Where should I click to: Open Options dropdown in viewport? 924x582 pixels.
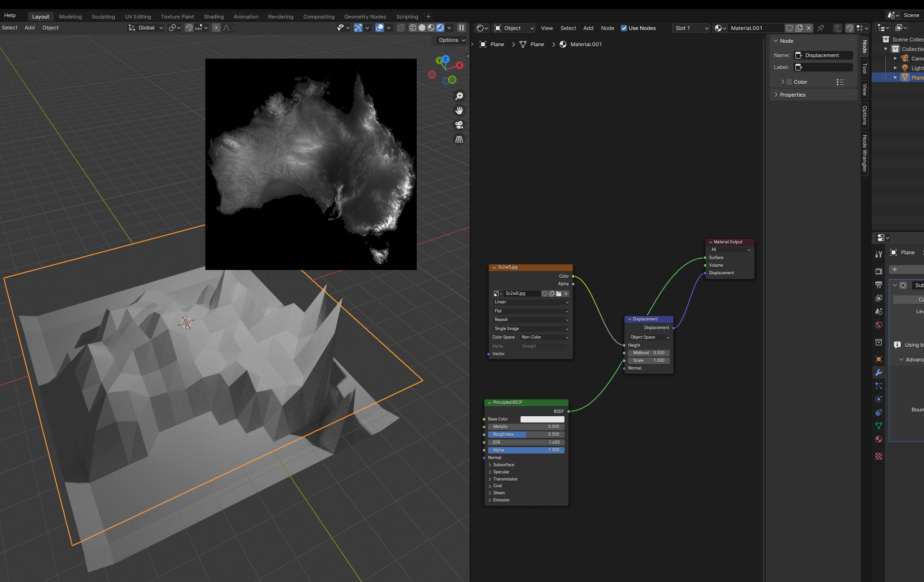click(x=452, y=40)
